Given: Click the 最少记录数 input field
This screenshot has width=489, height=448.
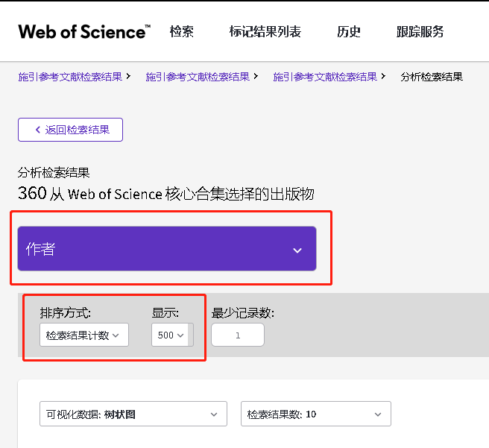Looking at the screenshot, I should [x=238, y=335].
